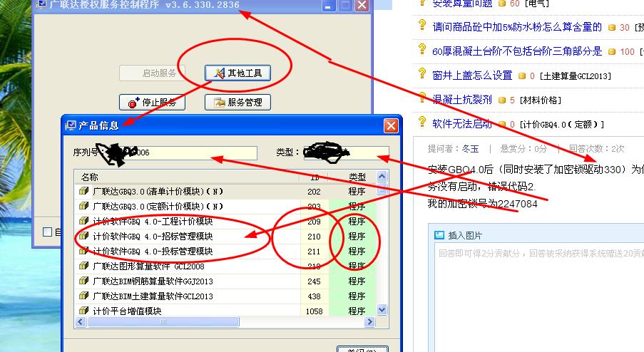Select row 计价软件GBQ 4.0-招标管理模块
Viewport: 644px width, 352px height.
tap(226, 237)
